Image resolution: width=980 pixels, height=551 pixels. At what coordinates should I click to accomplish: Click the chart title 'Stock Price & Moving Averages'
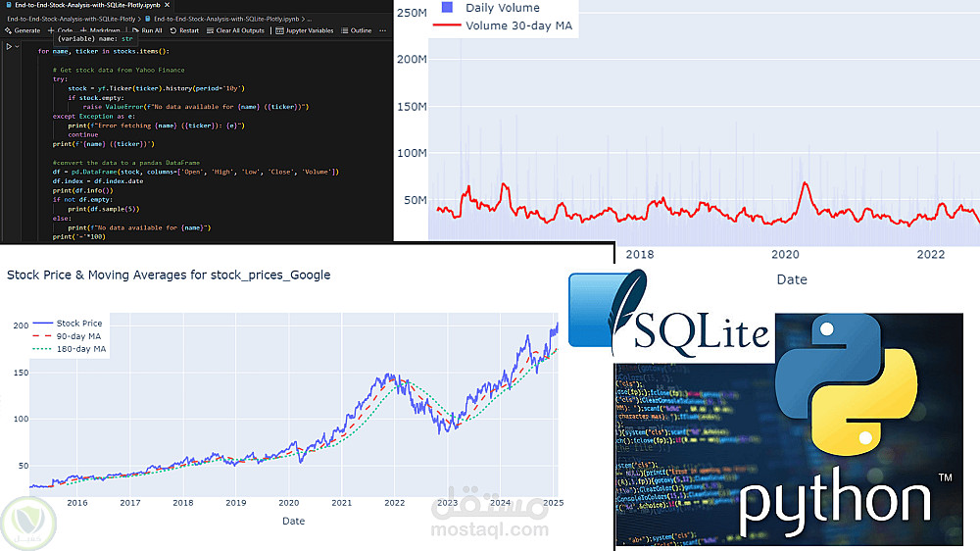[x=169, y=275]
